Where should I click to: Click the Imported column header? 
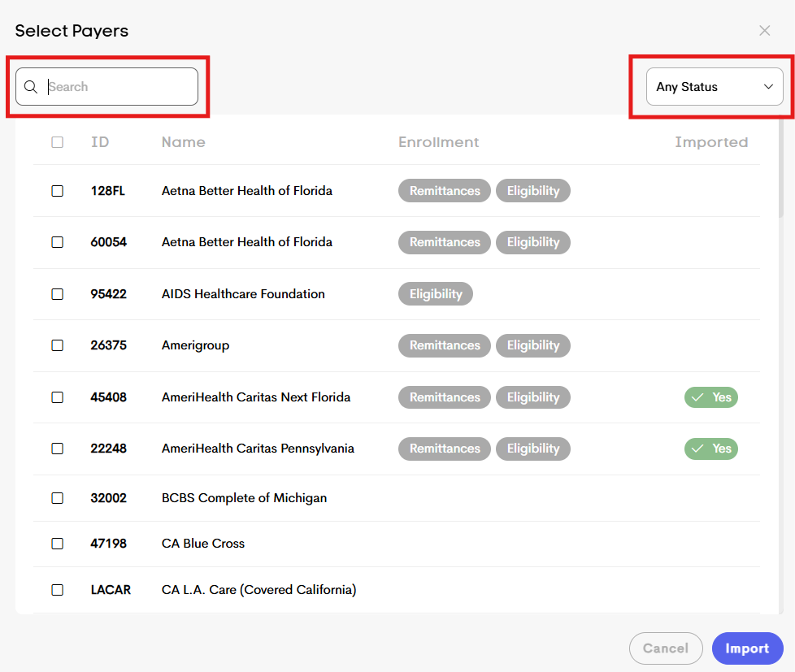point(711,142)
